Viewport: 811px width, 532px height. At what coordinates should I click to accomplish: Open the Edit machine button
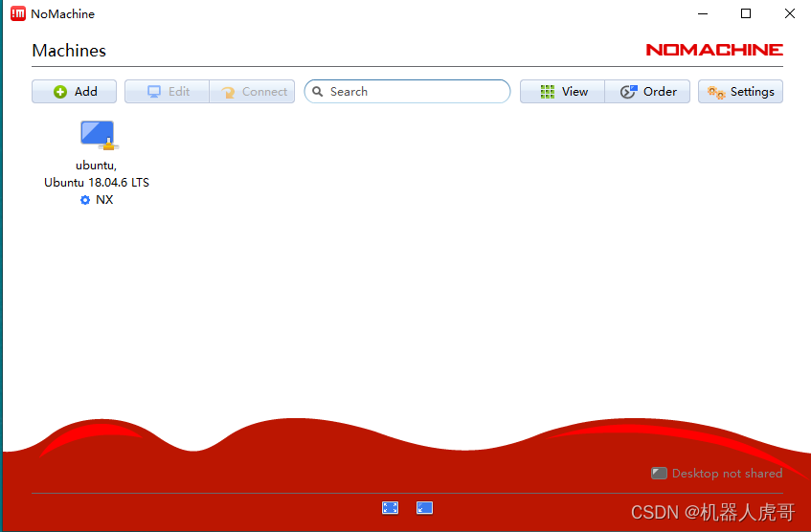167,92
